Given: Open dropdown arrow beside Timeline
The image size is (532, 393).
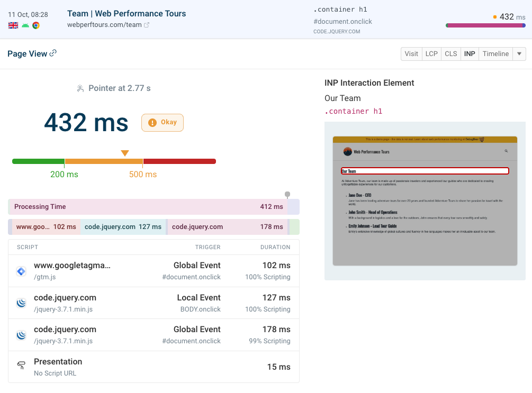Looking at the screenshot, I should coord(519,54).
